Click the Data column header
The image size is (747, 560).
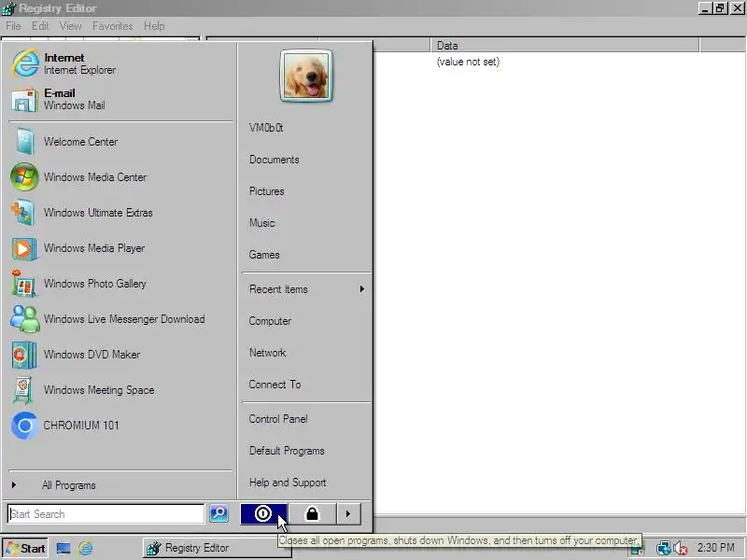pyautogui.click(x=565, y=45)
